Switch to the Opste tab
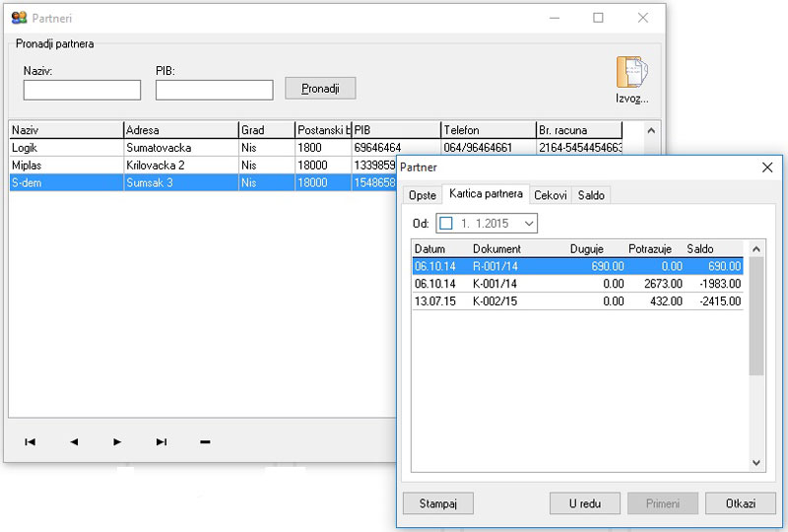Viewport: 788px width, 532px height. point(423,195)
